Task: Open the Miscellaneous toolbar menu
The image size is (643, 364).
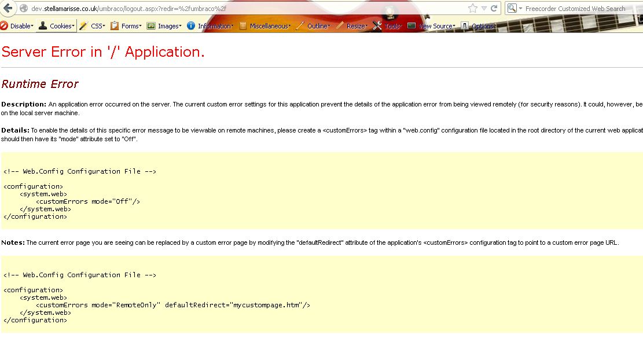Action: pos(270,26)
